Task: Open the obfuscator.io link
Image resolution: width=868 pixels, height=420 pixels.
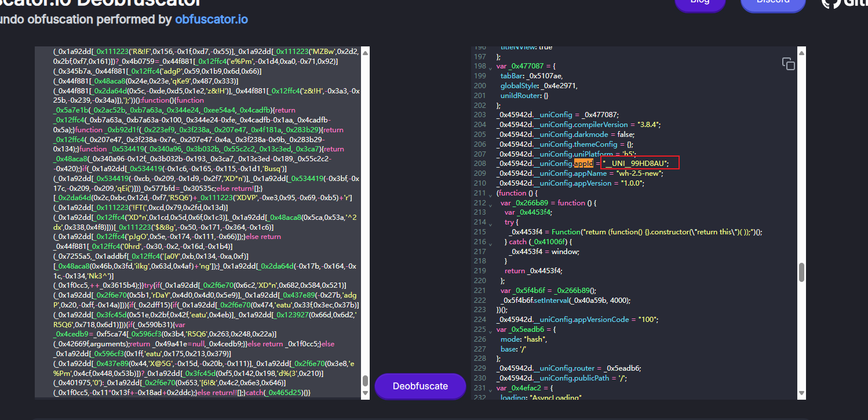Action: (211, 20)
